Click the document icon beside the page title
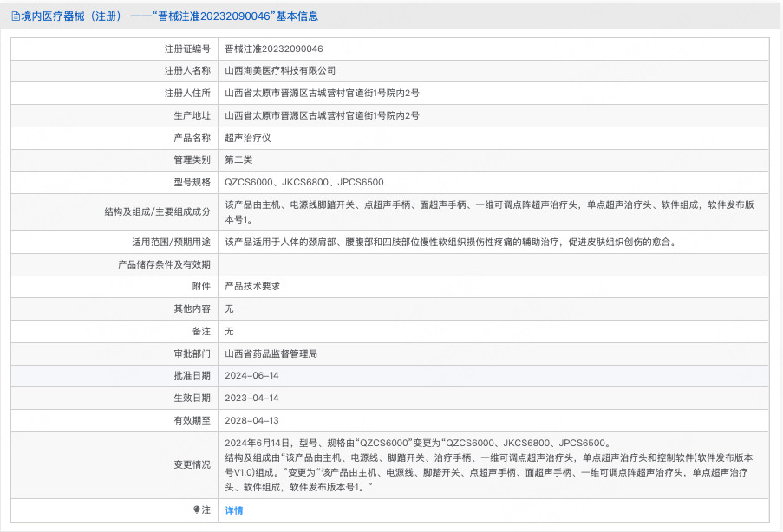 pos(16,16)
